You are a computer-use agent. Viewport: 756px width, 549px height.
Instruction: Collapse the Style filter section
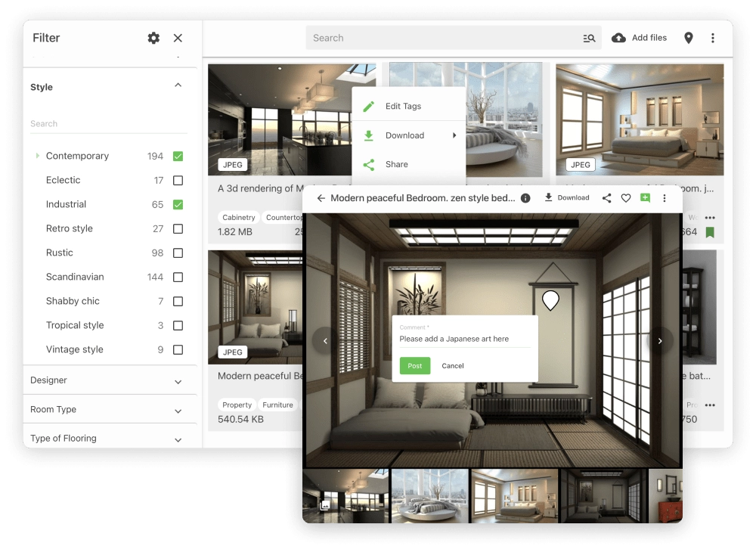click(178, 85)
